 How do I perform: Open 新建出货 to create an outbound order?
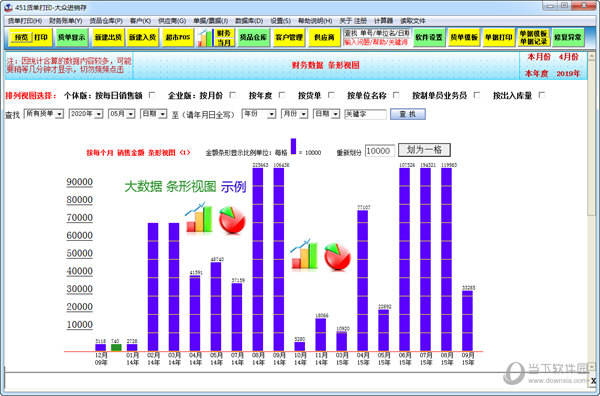(108, 37)
